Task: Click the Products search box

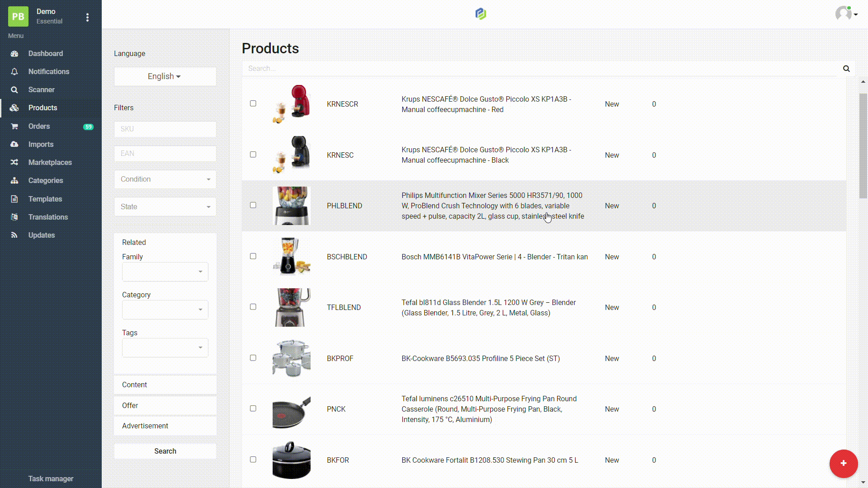Action: click(540, 69)
